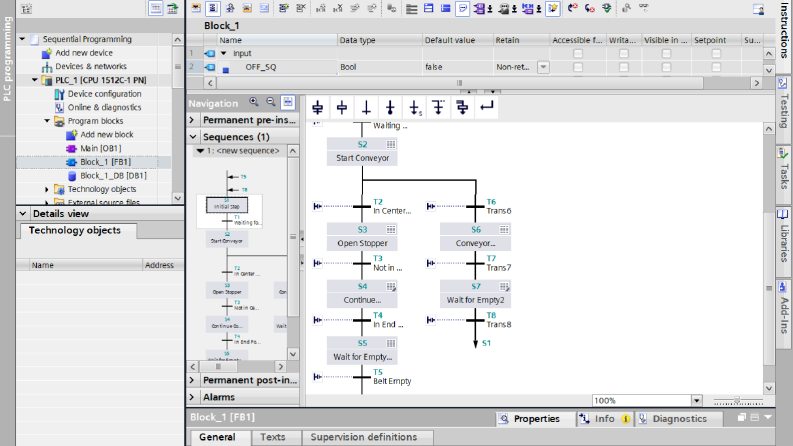The height and width of the screenshot is (446, 793).
Task: Open action table icon of step S2
Action: (391, 145)
